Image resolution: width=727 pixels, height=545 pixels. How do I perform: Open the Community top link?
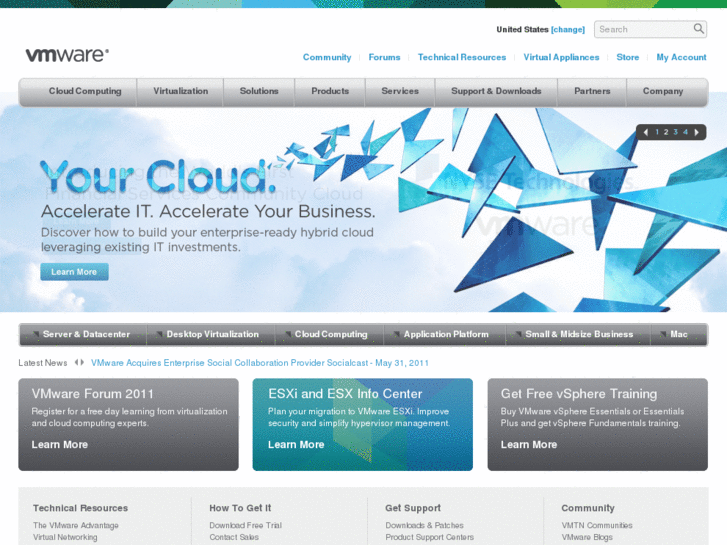pyautogui.click(x=327, y=57)
